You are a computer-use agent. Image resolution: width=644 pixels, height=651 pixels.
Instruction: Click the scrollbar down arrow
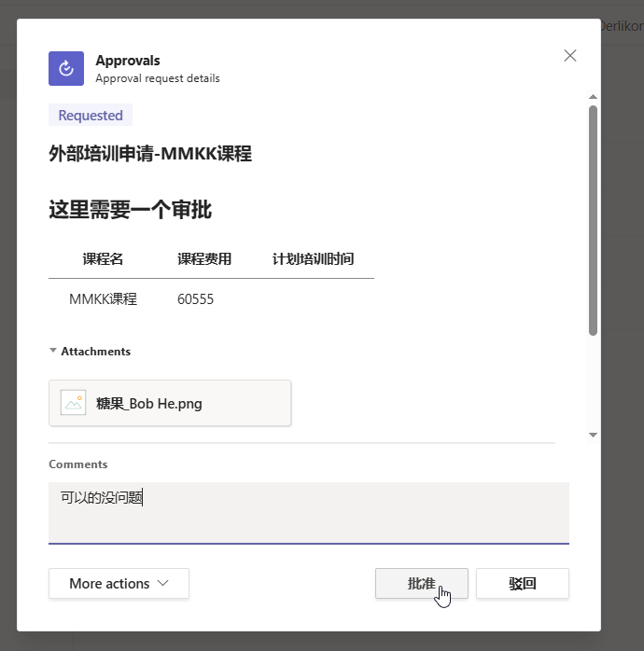coord(593,435)
